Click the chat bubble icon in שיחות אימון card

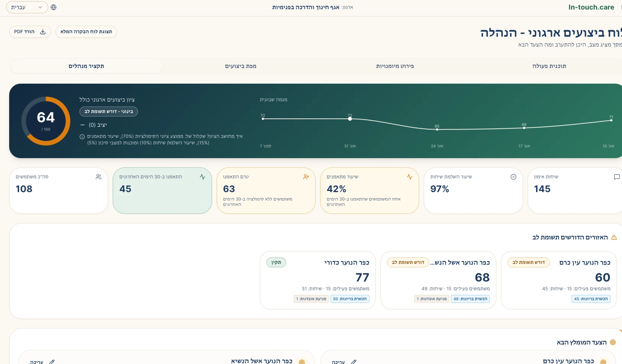(x=617, y=177)
